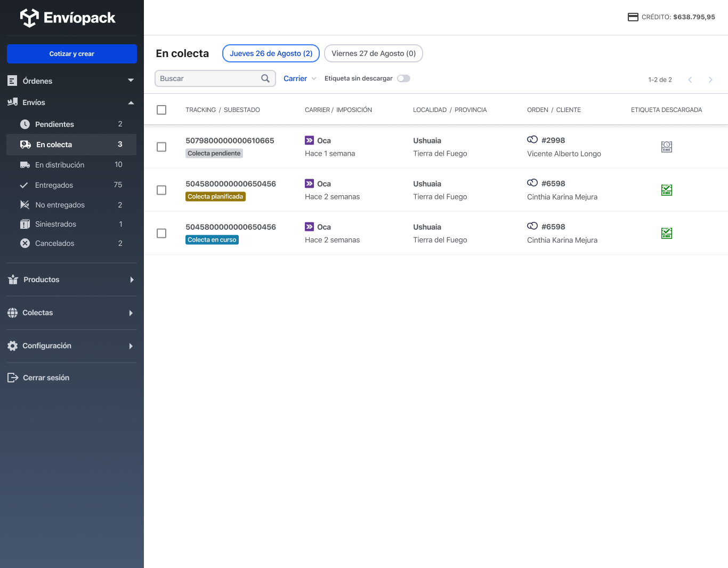Viewport: 728px width, 568px height.
Task: Click the En distribución truck icon
Action: coord(25,165)
